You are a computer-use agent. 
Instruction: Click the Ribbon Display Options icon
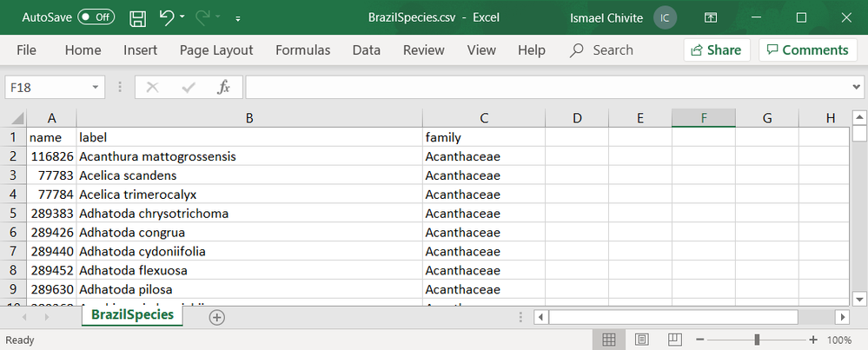coord(711,17)
